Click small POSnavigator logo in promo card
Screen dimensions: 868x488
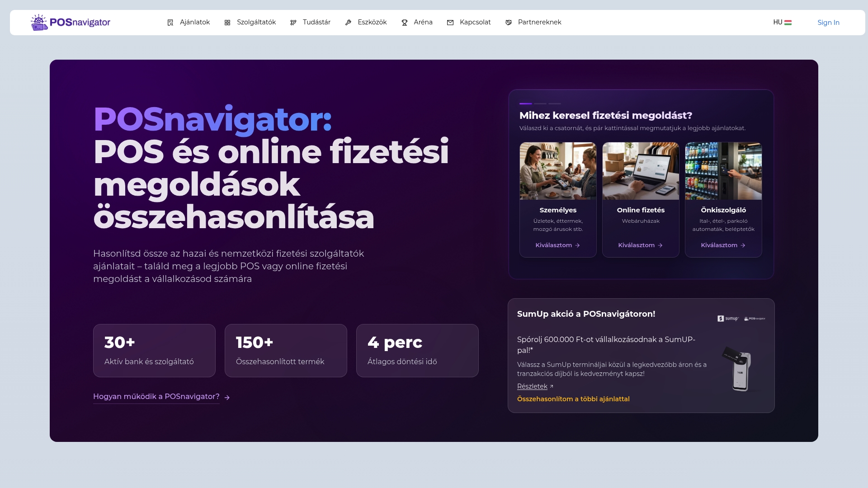[x=755, y=319]
